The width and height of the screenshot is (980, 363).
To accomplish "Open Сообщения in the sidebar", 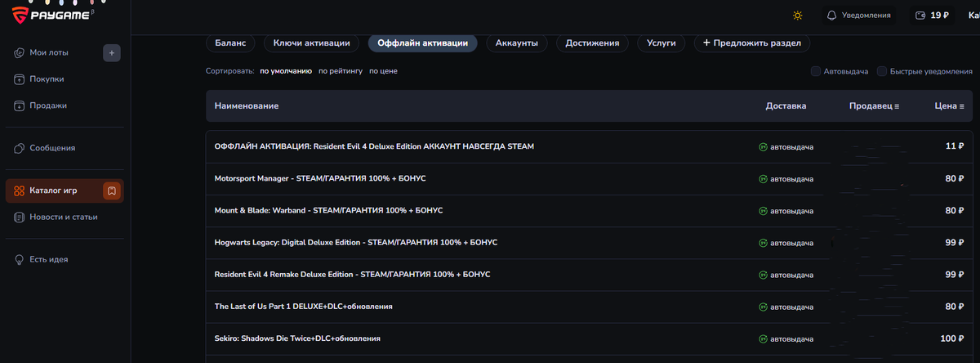I will (52, 148).
